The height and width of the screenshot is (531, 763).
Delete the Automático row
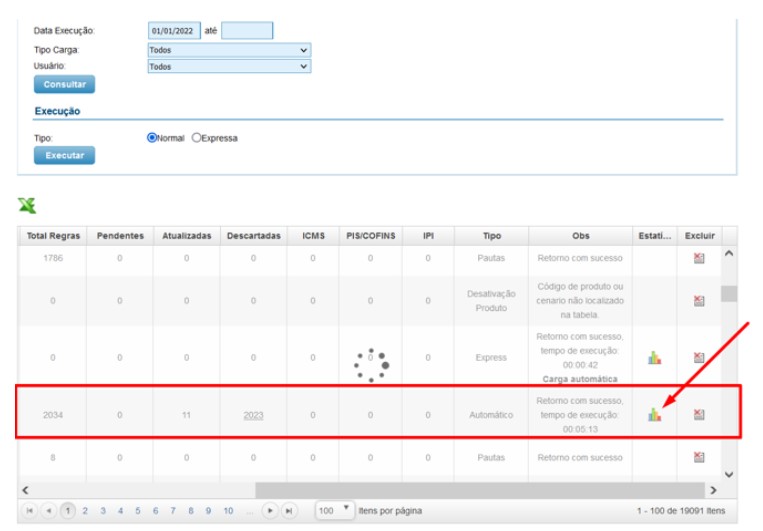[x=699, y=414]
